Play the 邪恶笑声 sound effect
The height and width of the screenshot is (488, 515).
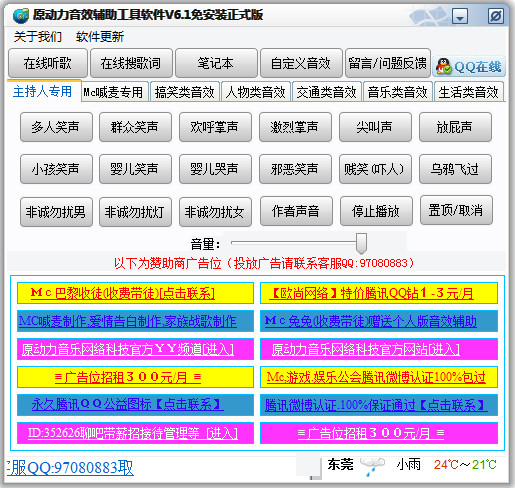point(295,169)
